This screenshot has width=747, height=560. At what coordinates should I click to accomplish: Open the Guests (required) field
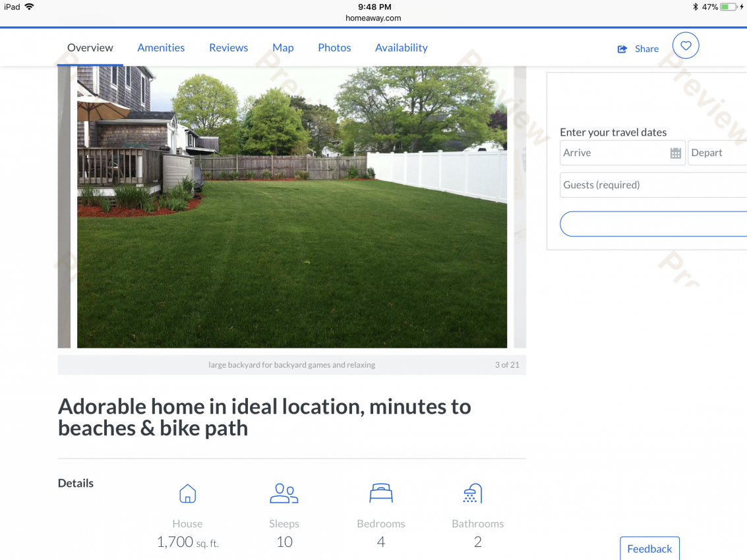pos(653,184)
